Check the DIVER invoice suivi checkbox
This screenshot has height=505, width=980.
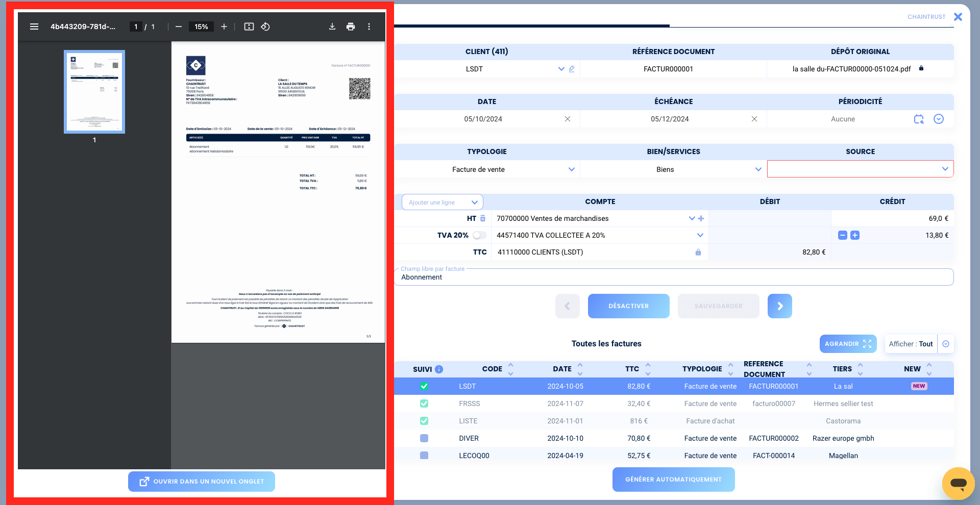pyautogui.click(x=424, y=438)
